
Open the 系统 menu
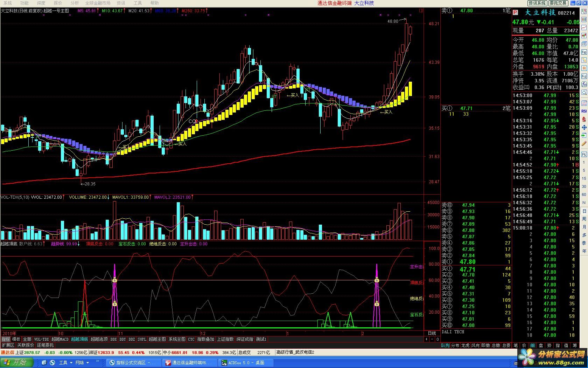point(7,3)
